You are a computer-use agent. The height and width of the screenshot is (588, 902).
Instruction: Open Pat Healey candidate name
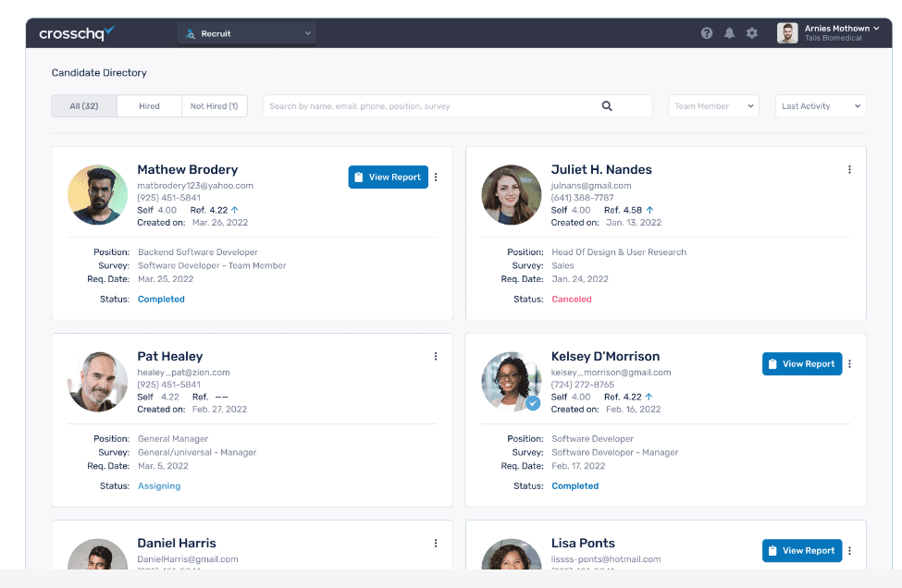click(x=169, y=356)
